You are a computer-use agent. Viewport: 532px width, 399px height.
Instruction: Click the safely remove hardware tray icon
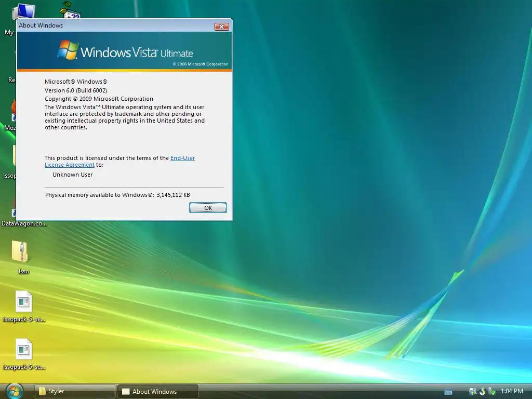coord(491,392)
